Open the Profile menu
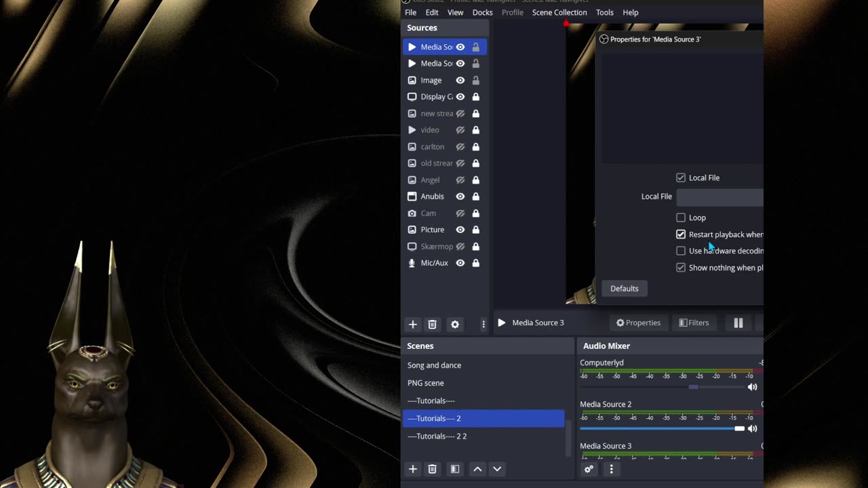The image size is (868, 488). (512, 12)
